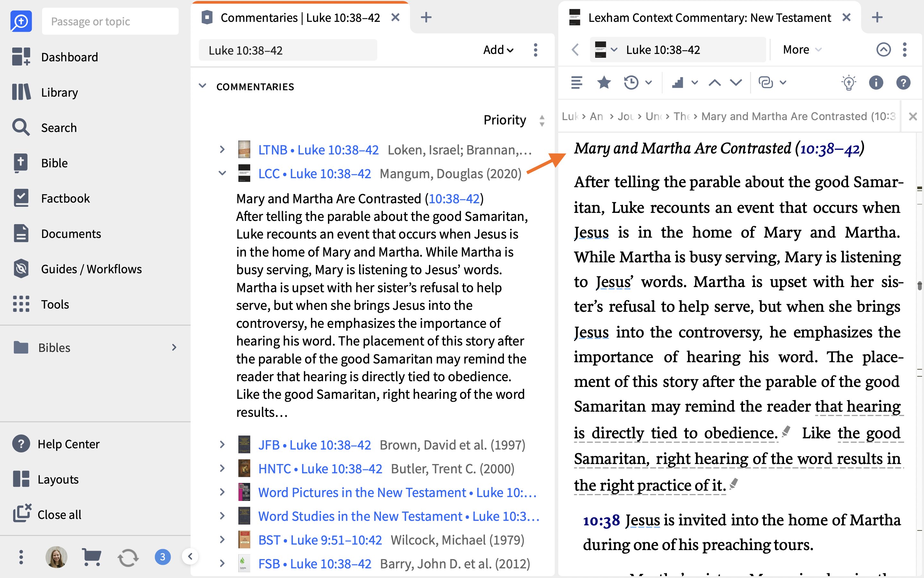
Task: Show resource information with info icon
Action: 876,83
